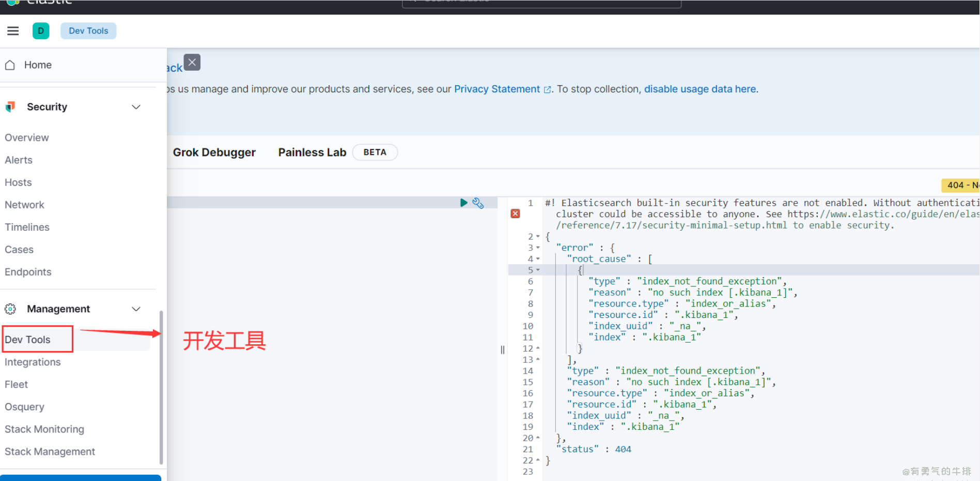The image size is (980, 481).
Task: Open Osquery in Management
Action: [24, 407]
